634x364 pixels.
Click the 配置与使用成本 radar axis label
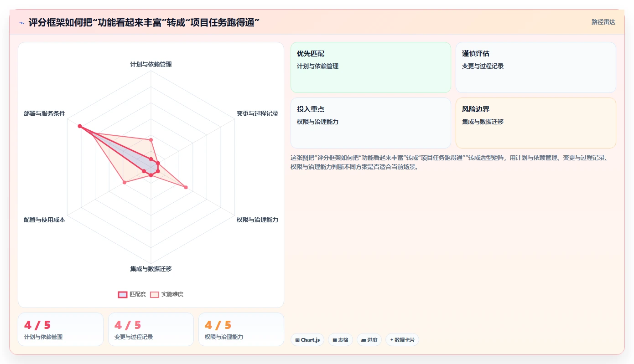point(44,220)
